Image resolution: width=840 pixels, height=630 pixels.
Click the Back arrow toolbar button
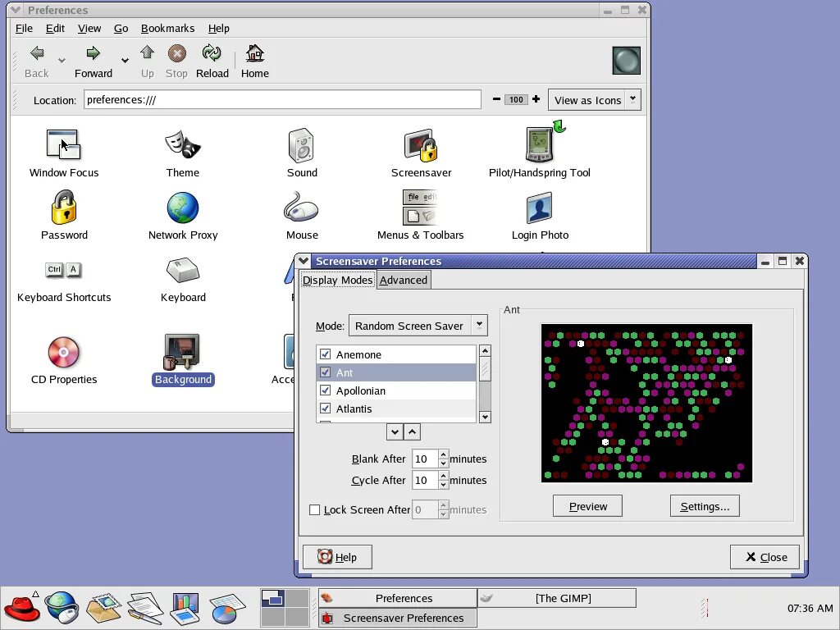[x=36, y=62]
